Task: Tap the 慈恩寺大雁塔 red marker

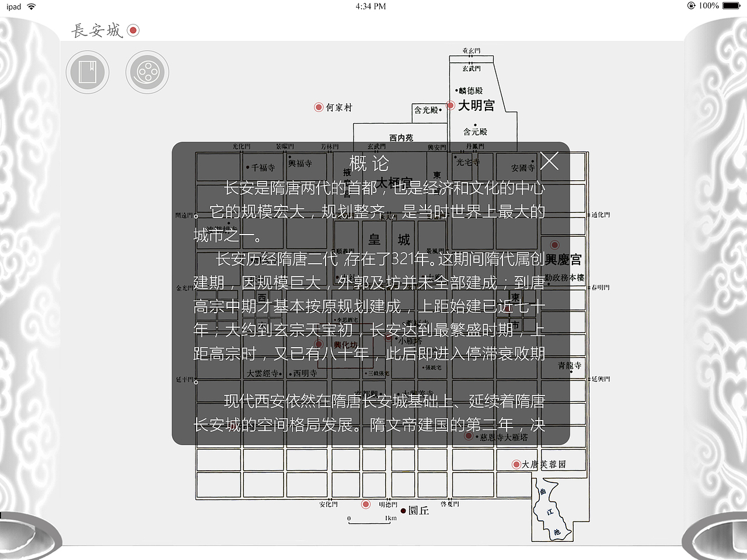Action: pos(469,436)
